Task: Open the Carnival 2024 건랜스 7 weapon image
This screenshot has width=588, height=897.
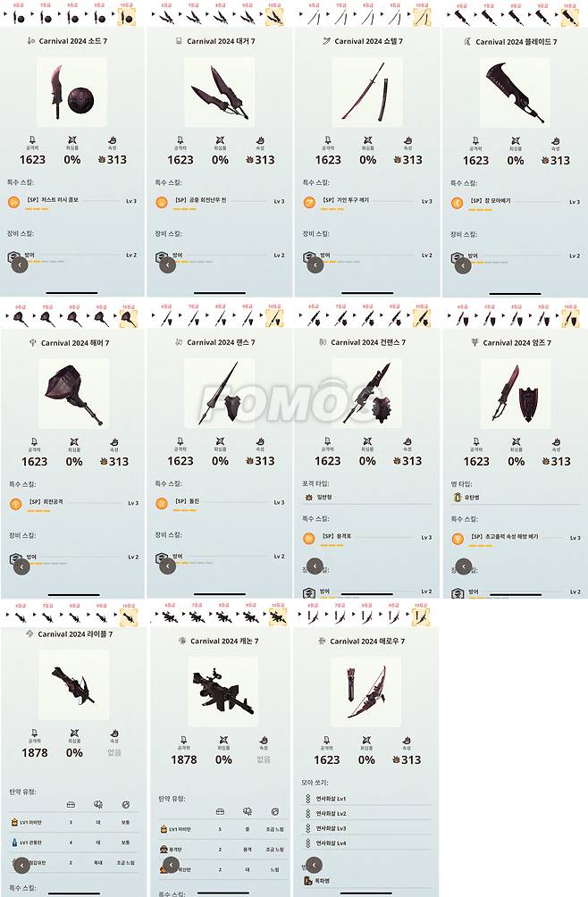Action: [x=367, y=394]
